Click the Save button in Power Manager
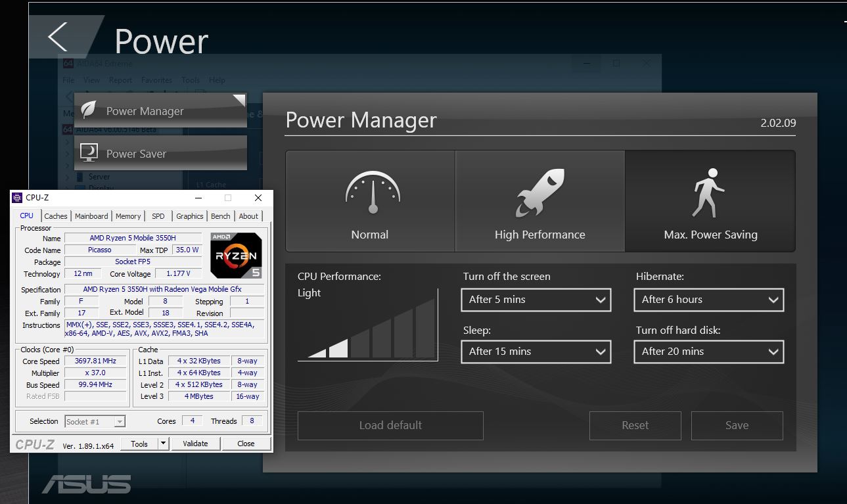847x504 pixels. tap(737, 425)
